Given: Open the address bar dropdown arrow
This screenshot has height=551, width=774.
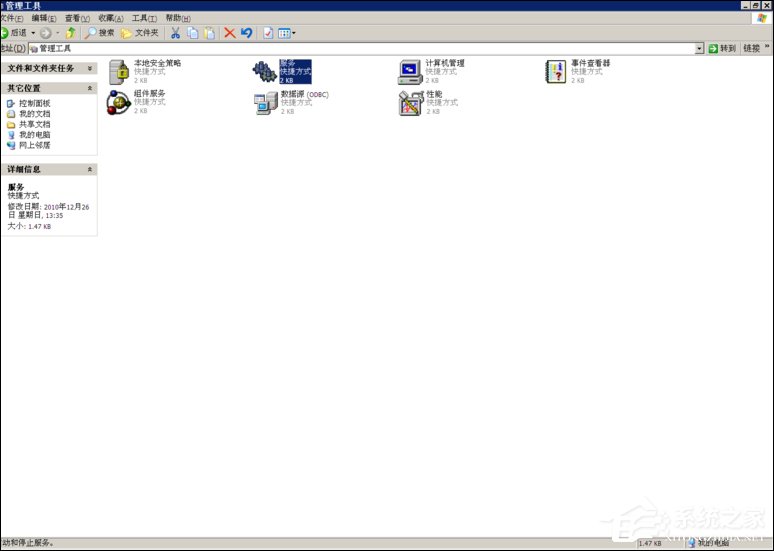Looking at the screenshot, I should coord(699,48).
